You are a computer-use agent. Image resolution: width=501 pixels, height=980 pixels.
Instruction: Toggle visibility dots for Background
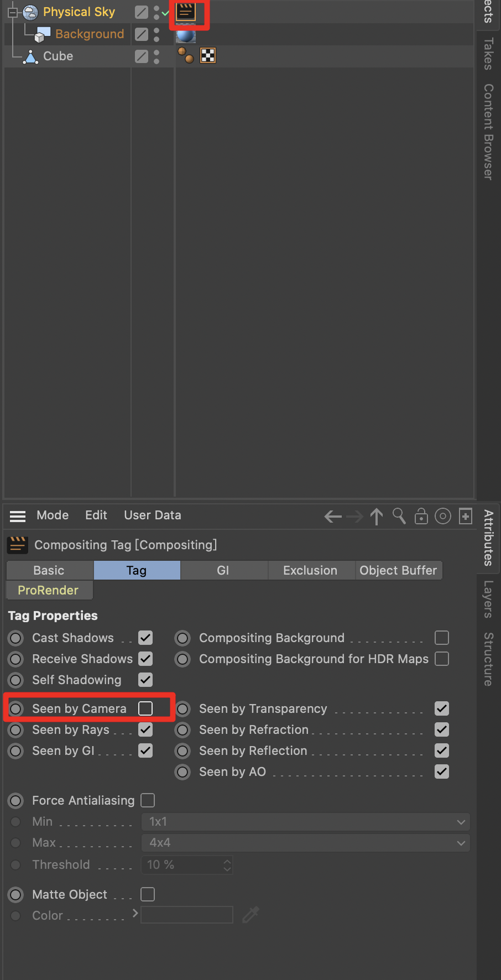(156, 34)
